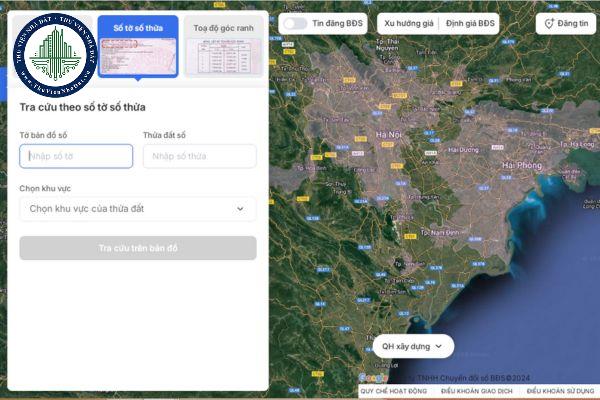Click the Tp. Nam Định map label
This screenshot has width=600, height=400.
tap(439, 232)
